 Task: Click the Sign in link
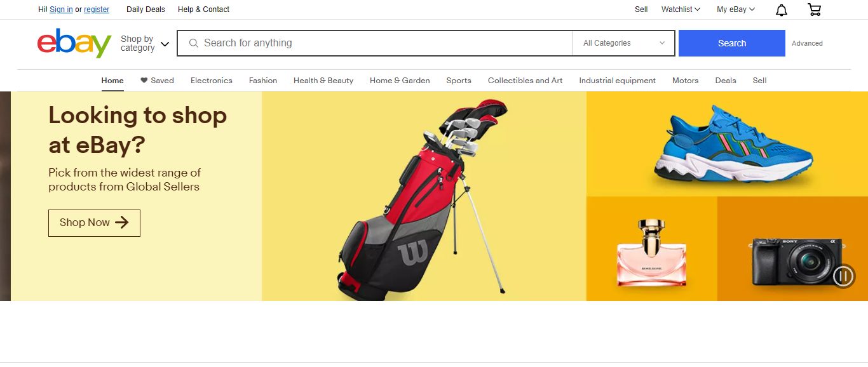(x=61, y=10)
